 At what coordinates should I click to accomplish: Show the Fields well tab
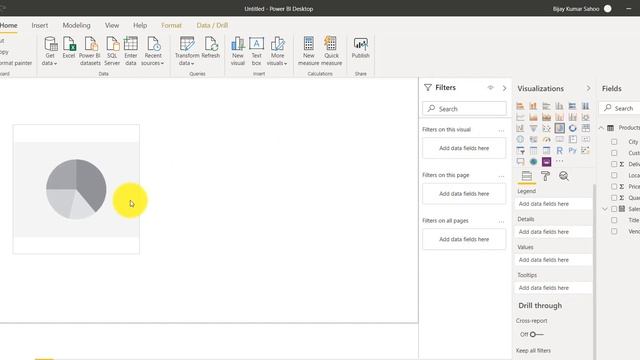click(527, 176)
